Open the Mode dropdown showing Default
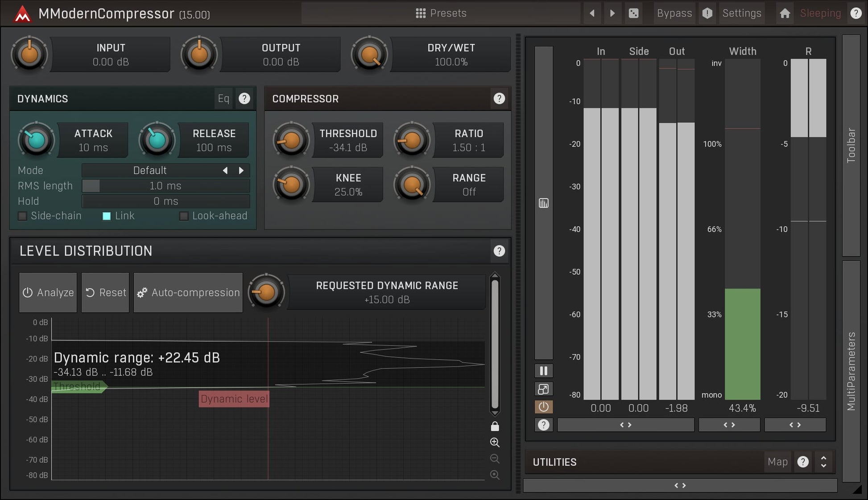Screen dimensions: 868x500 [x=150, y=170]
